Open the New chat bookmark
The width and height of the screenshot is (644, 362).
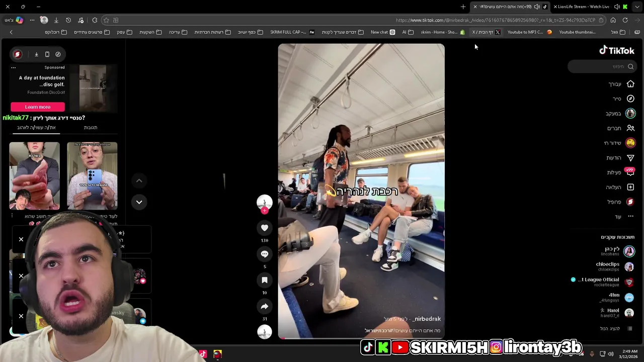pos(383,32)
